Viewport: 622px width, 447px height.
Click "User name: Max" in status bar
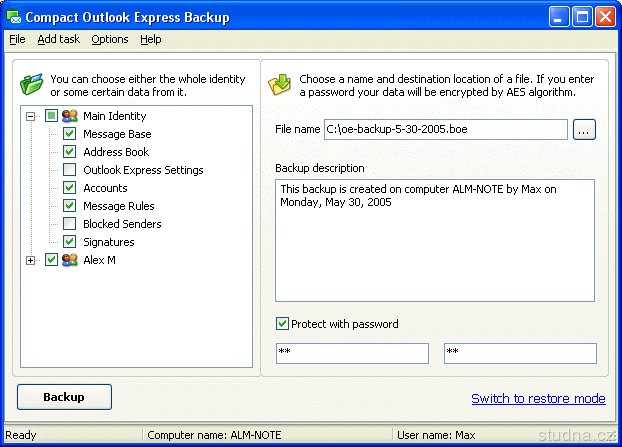(x=436, y=435)
